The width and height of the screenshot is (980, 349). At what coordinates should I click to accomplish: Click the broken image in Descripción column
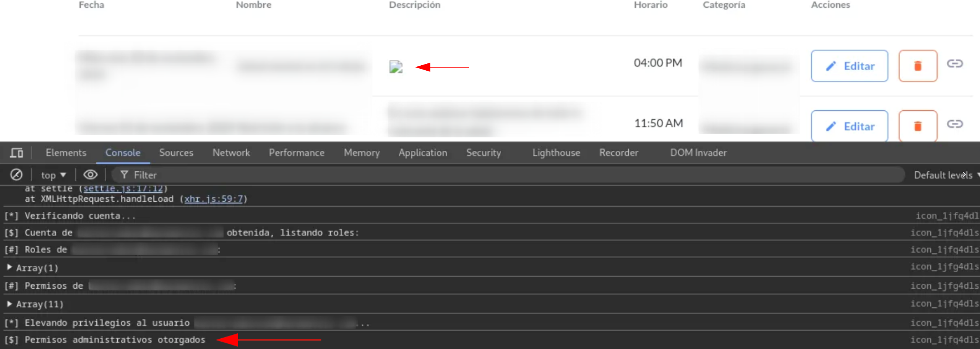[x=396, y=67]
